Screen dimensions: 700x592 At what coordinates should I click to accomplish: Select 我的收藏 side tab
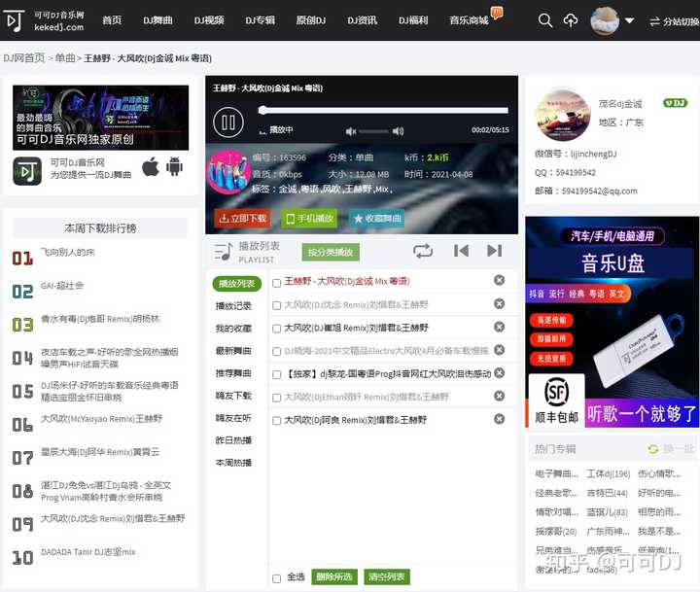tap(233, 329)
